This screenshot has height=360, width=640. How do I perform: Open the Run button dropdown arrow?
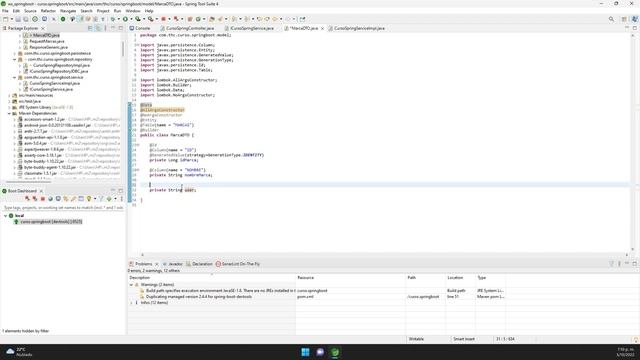click(131, 19)
